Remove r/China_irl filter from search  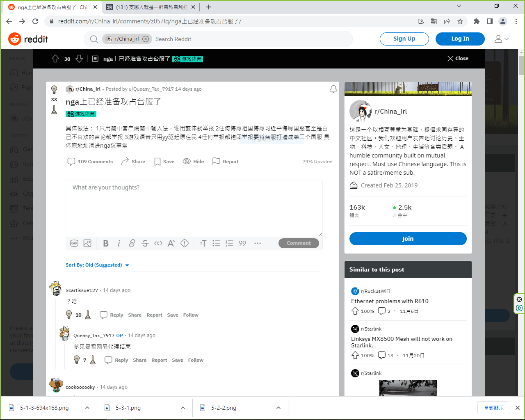pos(145,39)
